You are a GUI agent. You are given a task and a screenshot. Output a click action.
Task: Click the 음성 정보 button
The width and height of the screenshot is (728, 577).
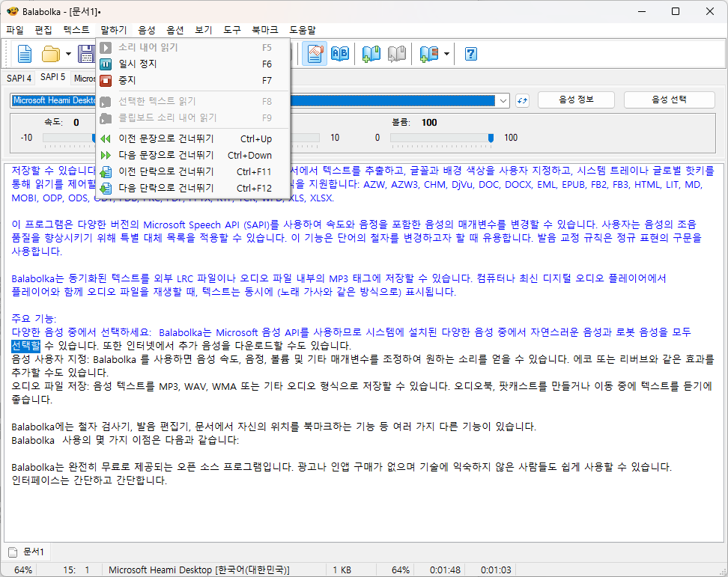576,100
